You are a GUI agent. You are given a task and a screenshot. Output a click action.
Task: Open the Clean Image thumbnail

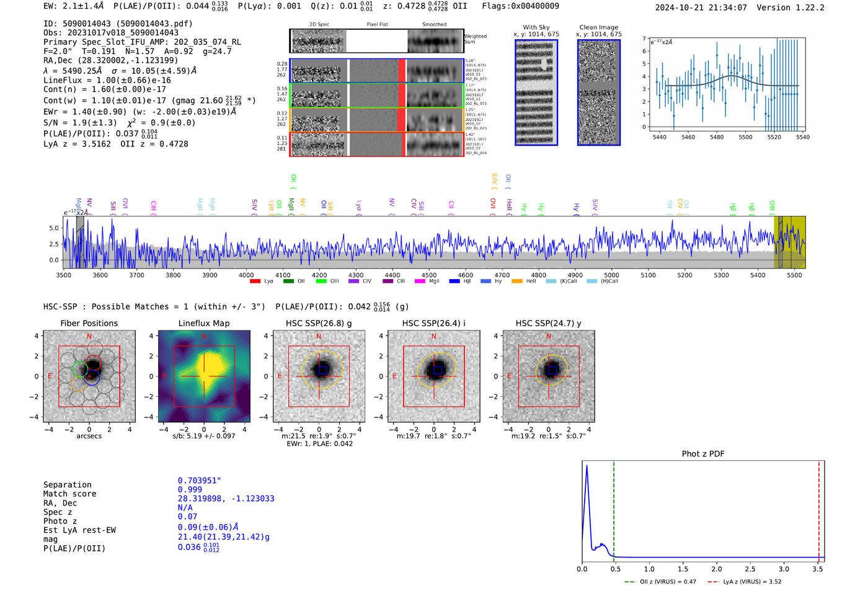[x=599, y=92]
